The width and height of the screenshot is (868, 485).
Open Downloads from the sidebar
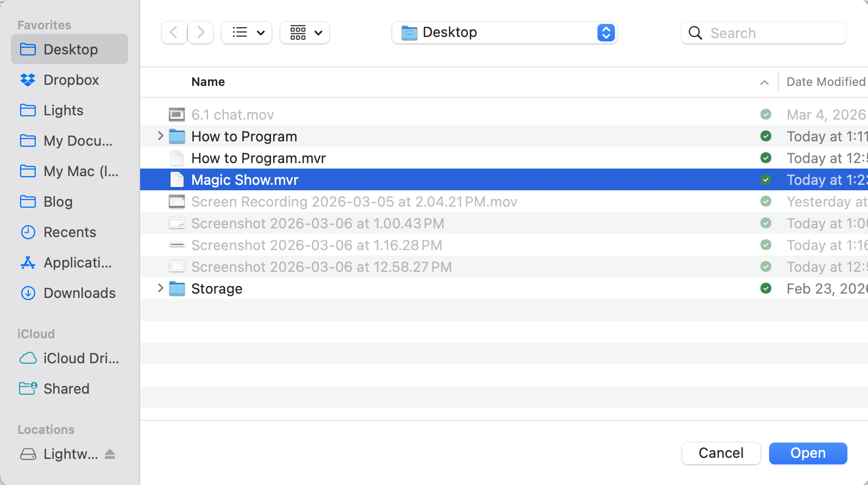[x=79, y=293]
